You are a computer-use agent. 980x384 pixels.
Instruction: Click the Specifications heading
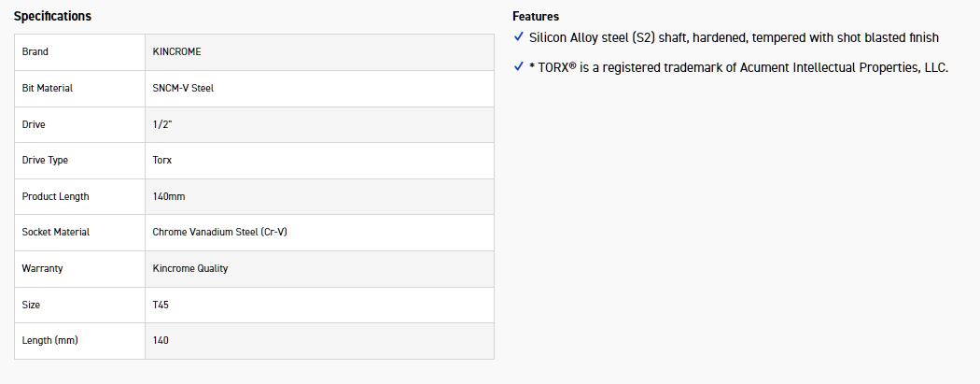click(52, 17)
